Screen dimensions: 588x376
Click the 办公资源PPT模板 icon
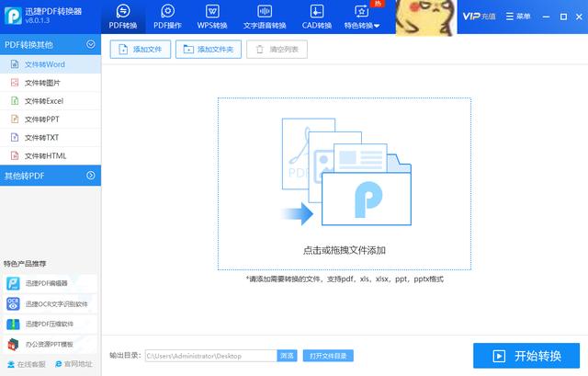[x=13, y=344]
